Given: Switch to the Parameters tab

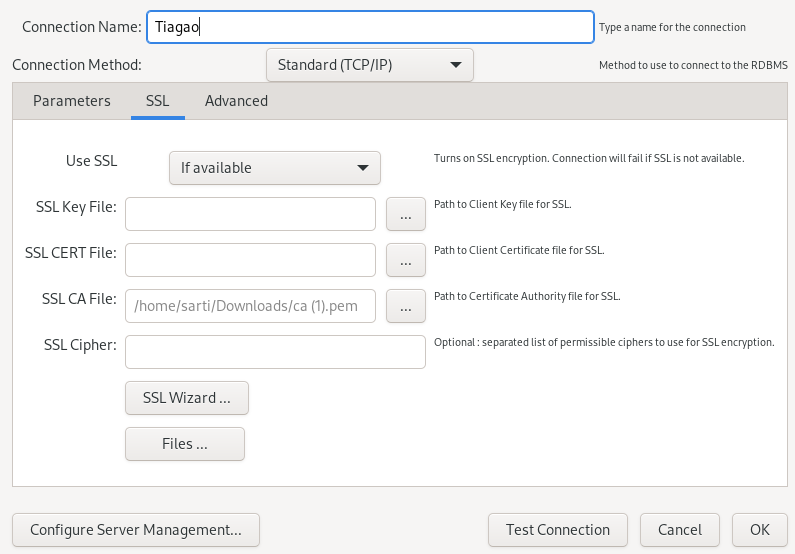Looking at the screenshot, I should [x=72, y=101].
